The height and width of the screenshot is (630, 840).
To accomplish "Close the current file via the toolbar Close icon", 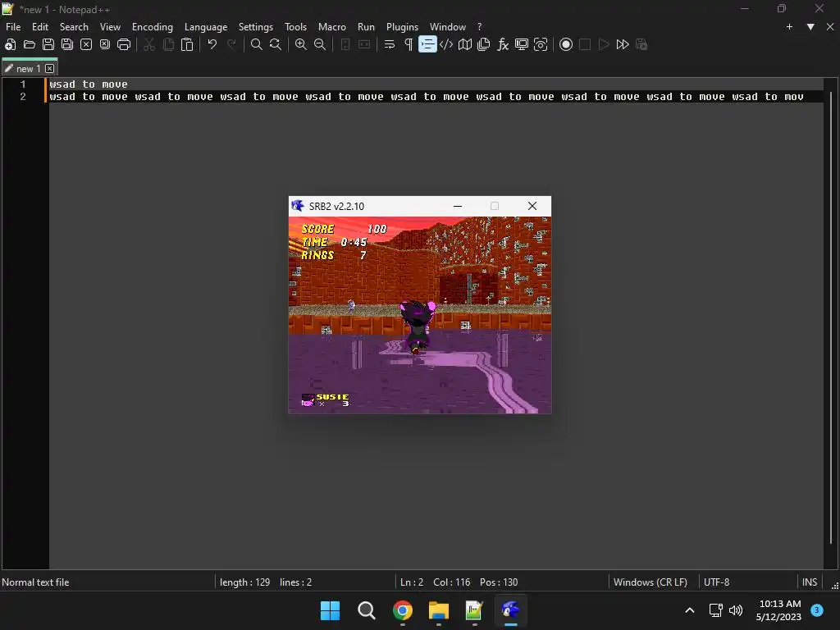I will [85, 44].
